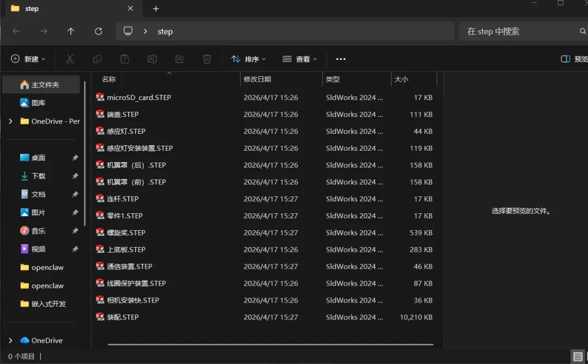Click the paste clipboard icon

(125, 59)
